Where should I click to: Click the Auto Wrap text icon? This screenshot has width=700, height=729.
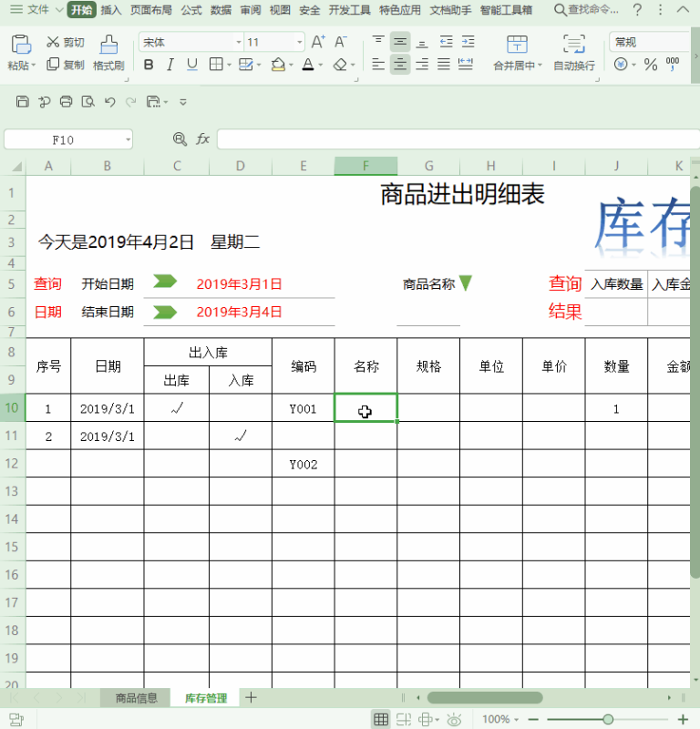pyautogui.click(x=574, y=45)
